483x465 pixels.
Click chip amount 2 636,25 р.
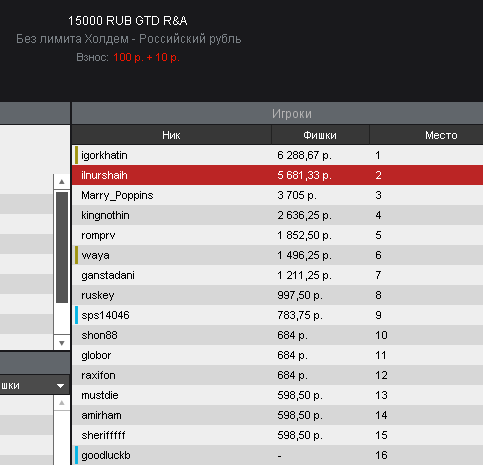(x=304, y=215)
